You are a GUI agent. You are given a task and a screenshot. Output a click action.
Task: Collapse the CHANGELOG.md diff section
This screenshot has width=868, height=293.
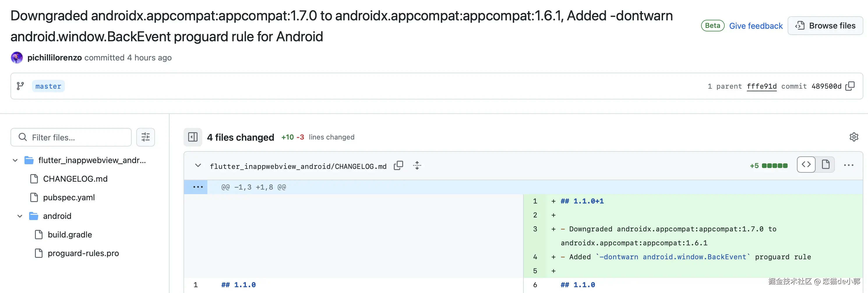[198, 165]
